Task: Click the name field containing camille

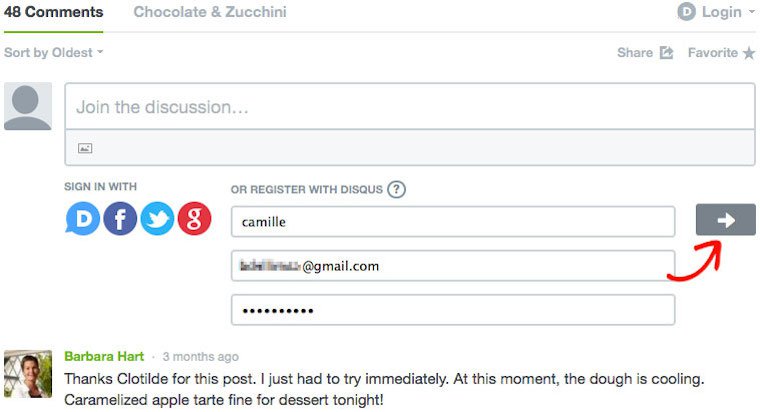Action: pos(453,222)
